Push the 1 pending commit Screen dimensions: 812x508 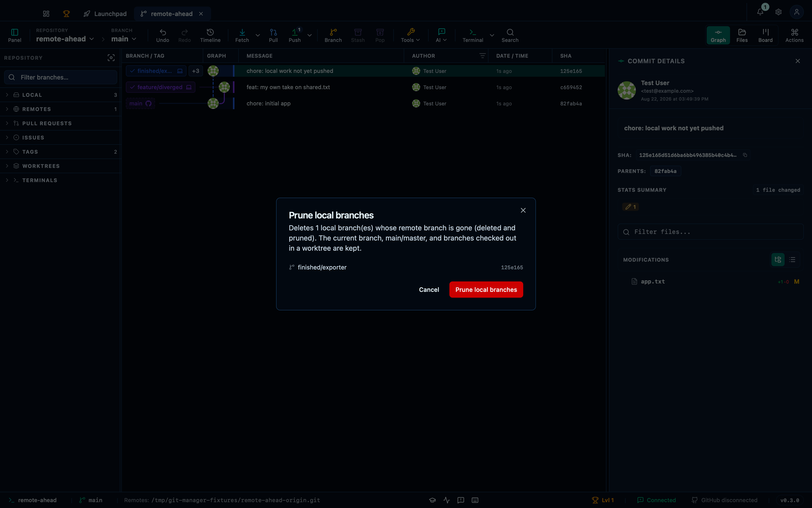point(295,35)
